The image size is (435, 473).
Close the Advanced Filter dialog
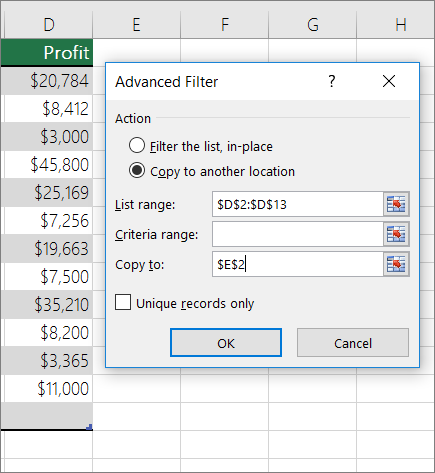pyautogui.click(x=389, y=81)
